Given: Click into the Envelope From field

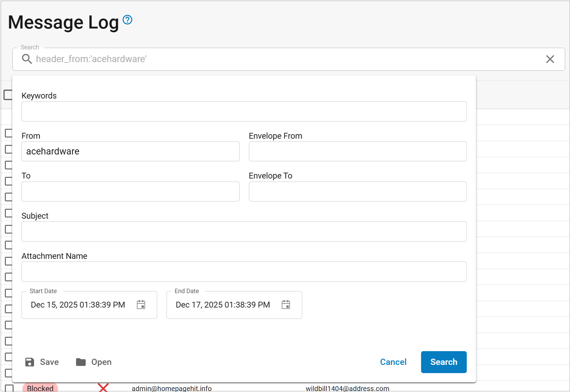Looking at the screenshot, I should [x=358, y=151].
